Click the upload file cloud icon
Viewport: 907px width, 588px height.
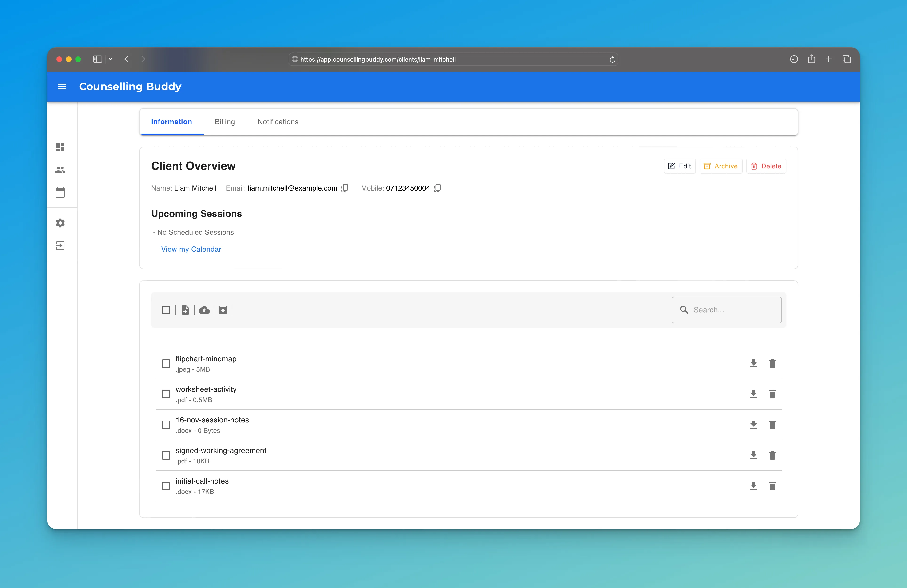[x=204, y=310]
